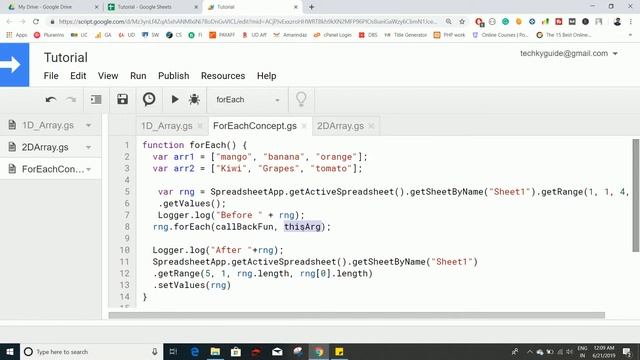Click the highlighted thisArg word in code

pos(302,227)
